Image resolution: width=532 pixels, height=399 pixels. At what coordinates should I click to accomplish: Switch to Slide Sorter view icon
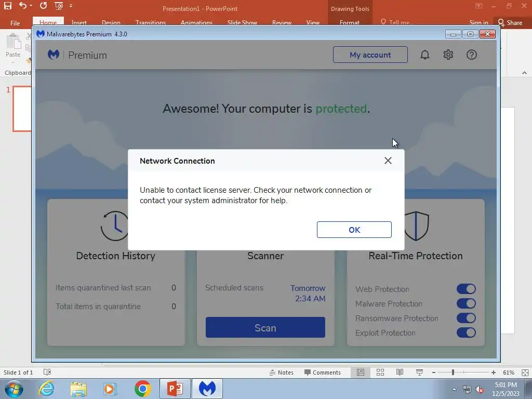(x=380, y=372)
